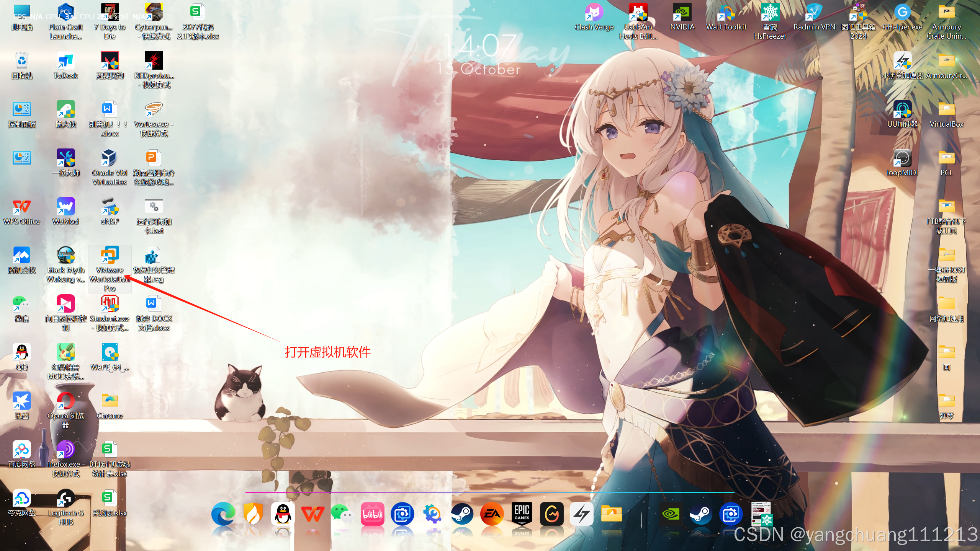The image size is (980, 551).
Task: Open the 百度网盘 desktop icon
Action: tap(22, 455)
